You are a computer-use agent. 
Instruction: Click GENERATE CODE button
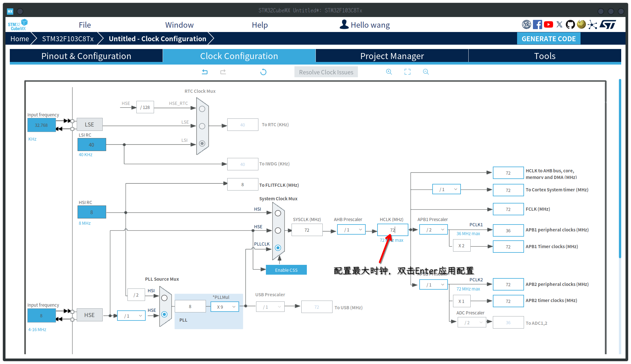(x=549, y=39)
